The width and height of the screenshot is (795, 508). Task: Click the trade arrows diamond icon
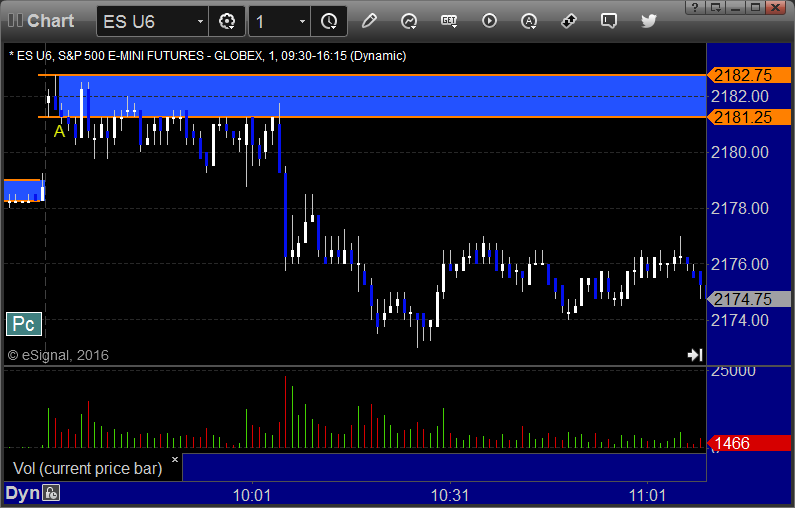pos(569,21)
